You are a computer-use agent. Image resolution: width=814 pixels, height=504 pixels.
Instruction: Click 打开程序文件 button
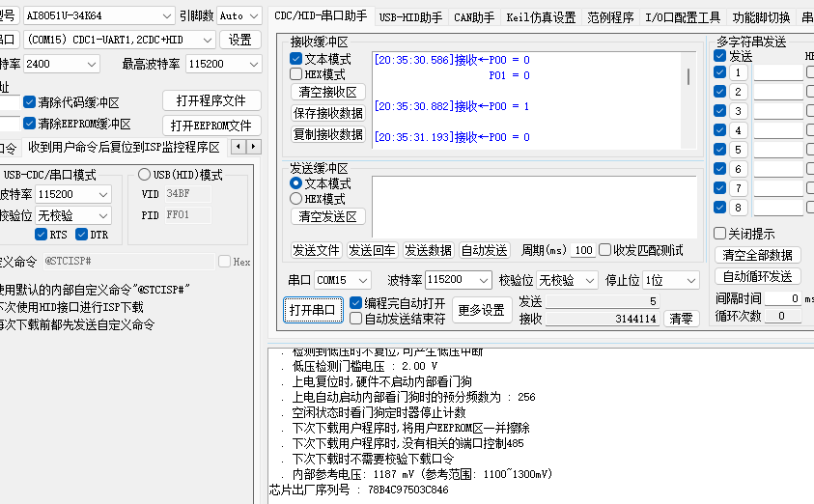pos(211,100)
